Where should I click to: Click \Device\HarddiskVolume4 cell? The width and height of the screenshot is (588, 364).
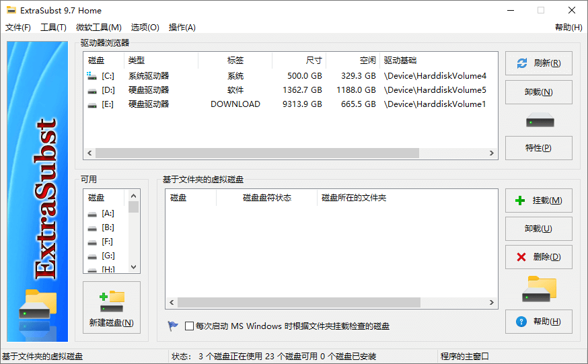point(435,76)
